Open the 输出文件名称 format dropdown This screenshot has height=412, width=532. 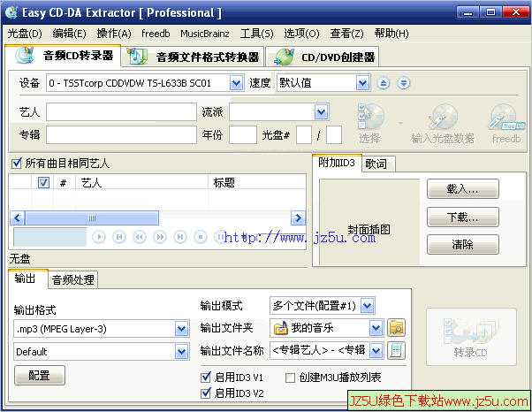376,351
